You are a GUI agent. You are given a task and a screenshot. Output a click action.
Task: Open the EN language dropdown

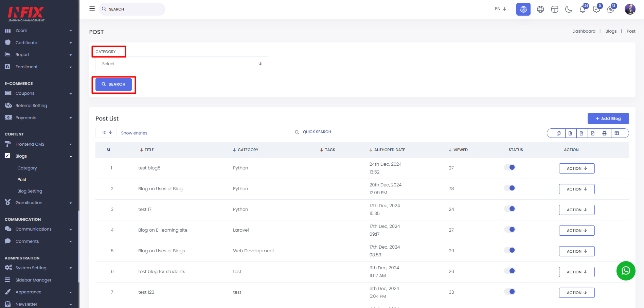pyautogui.click(x=501, y=9)
